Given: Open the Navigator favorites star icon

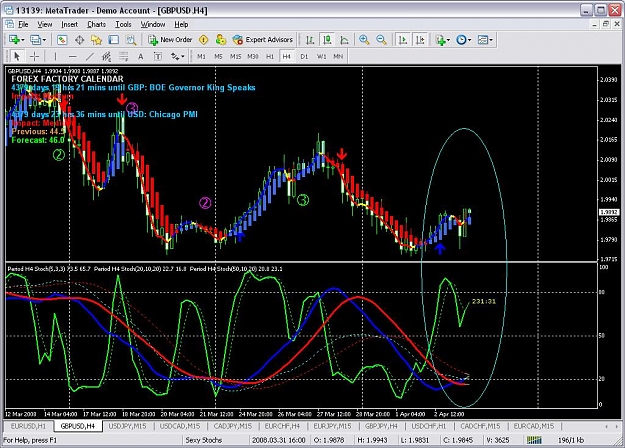Looking at the screenshot, I should (96, 40).
